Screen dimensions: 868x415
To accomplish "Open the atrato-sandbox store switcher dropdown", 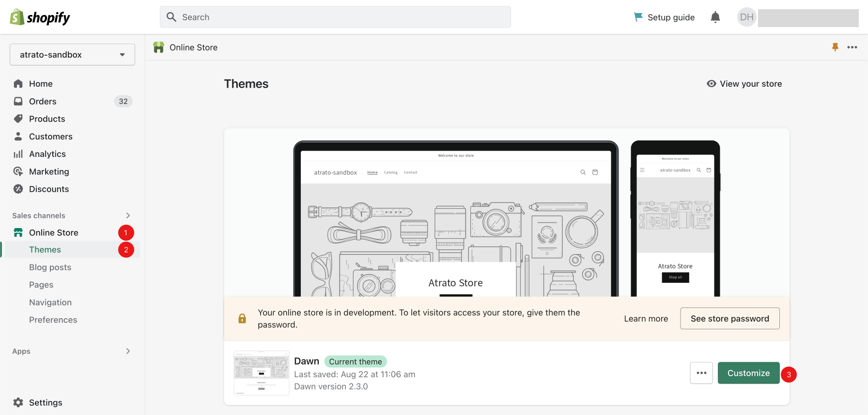I will pos(72,55).
